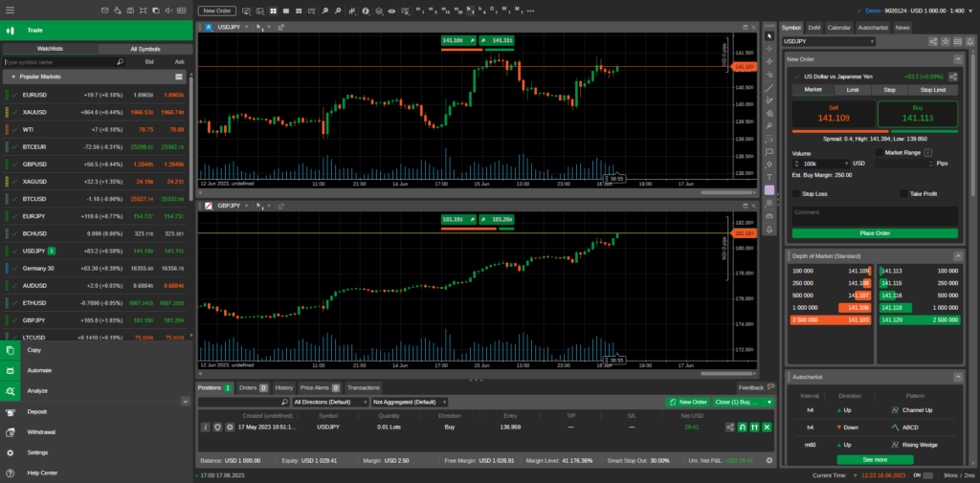
Task: Tick the Market Range checkbox
Action: tap(880, 152)
